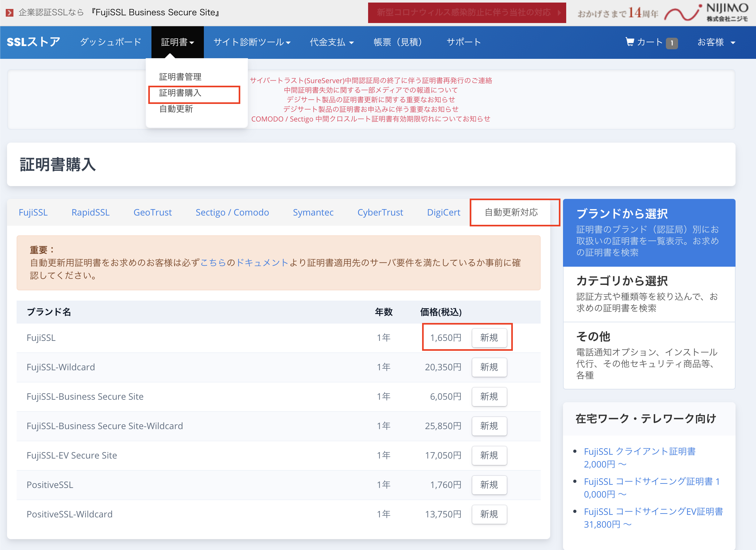
Task: Open デジサート製品の証明書更新 notice link
Action: click(x=371, y=100)
